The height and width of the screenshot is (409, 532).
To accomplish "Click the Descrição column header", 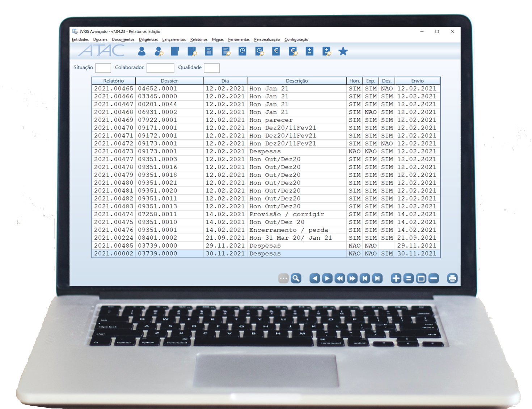I will pos(297,81).
